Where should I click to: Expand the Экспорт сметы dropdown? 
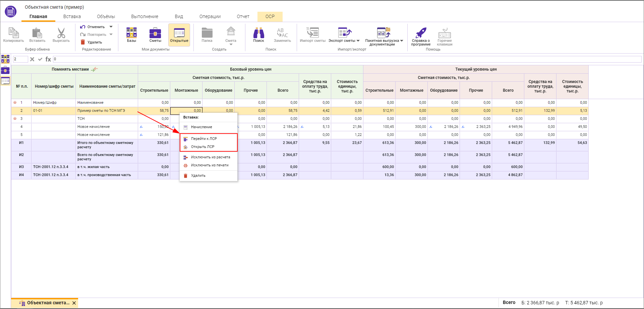(x=358, y=41)
